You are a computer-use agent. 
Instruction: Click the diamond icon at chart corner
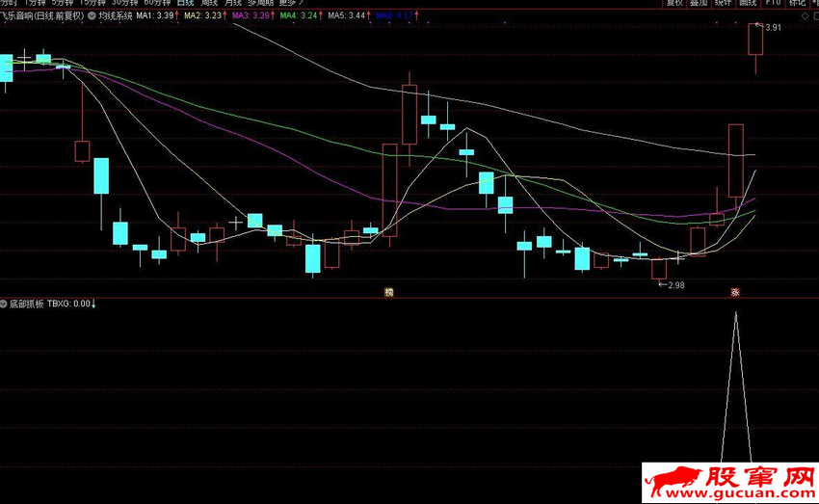[805, 16]
